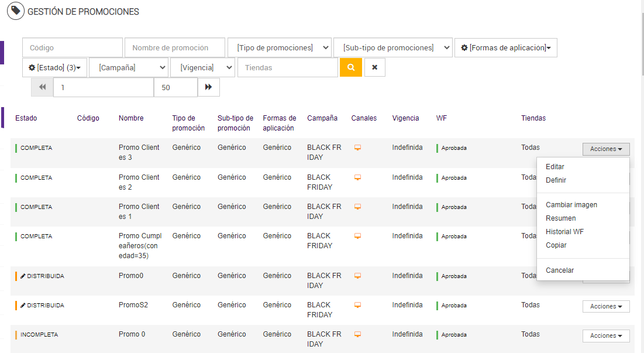Go to previous page with rewind icon
The height and width of the screenshot is (353, 644).
point(42,87)
